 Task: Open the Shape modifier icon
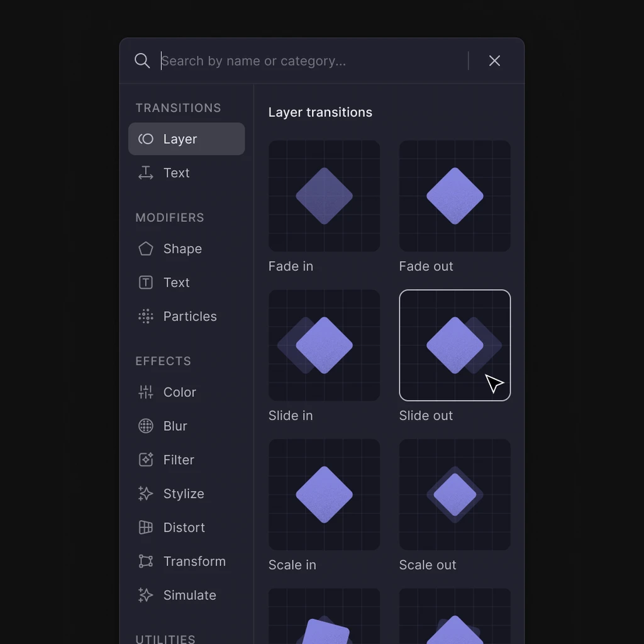point(145,248)
